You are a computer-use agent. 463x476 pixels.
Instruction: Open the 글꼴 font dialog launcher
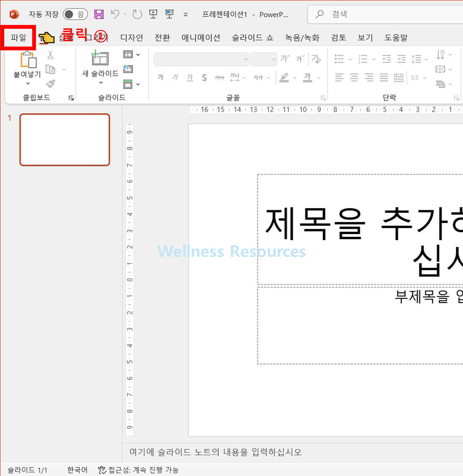[323, 98]
